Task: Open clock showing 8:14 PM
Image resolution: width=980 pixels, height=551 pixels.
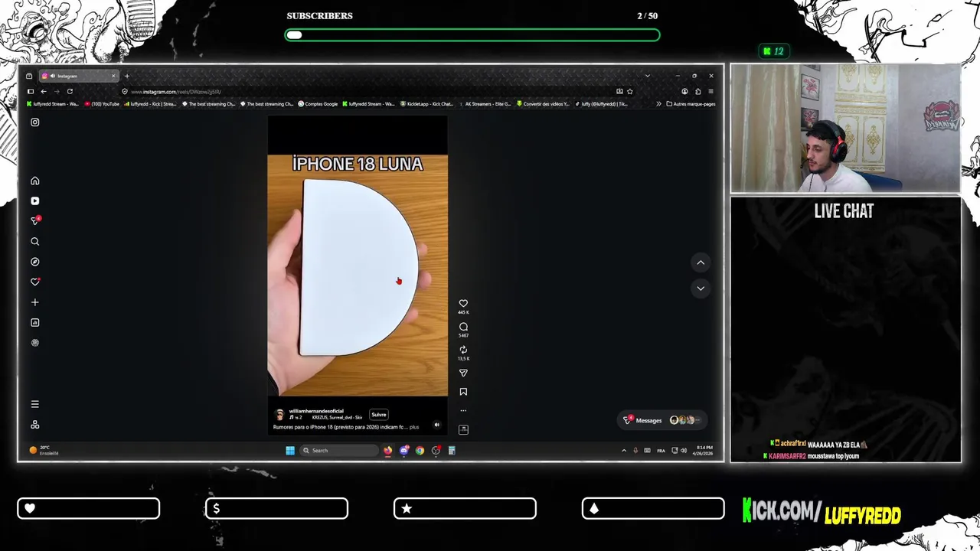Action: [704, 450]
